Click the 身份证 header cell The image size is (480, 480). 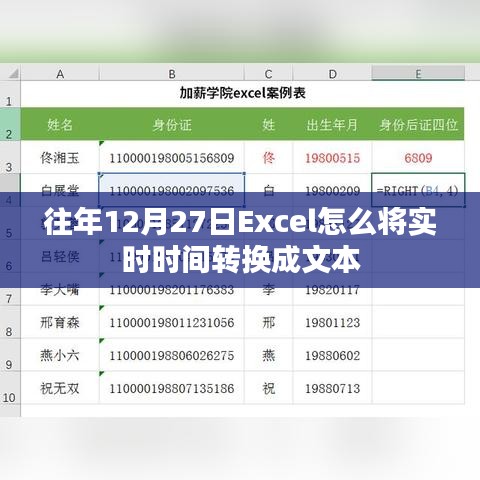(x=172, y=124)
